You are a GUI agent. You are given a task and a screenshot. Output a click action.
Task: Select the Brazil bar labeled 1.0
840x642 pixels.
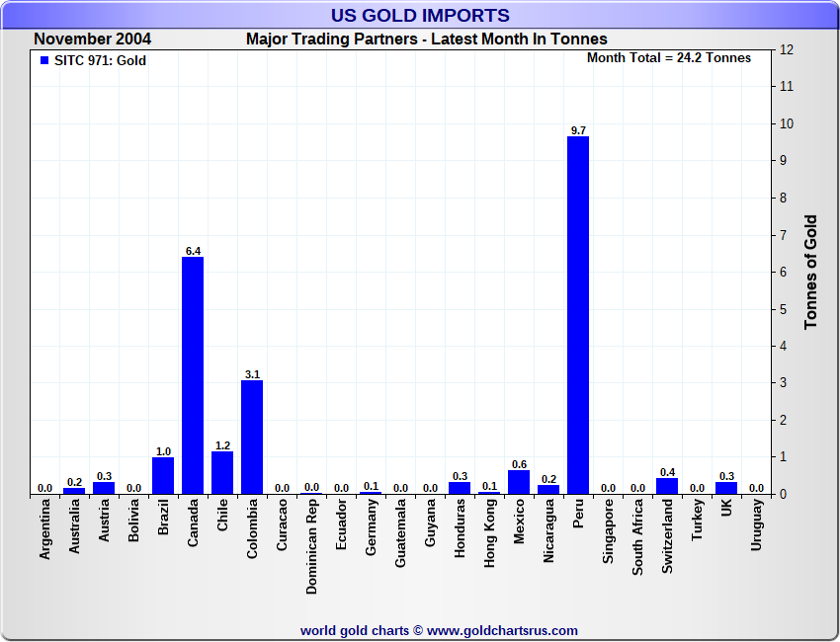click(x=163, y=475)
